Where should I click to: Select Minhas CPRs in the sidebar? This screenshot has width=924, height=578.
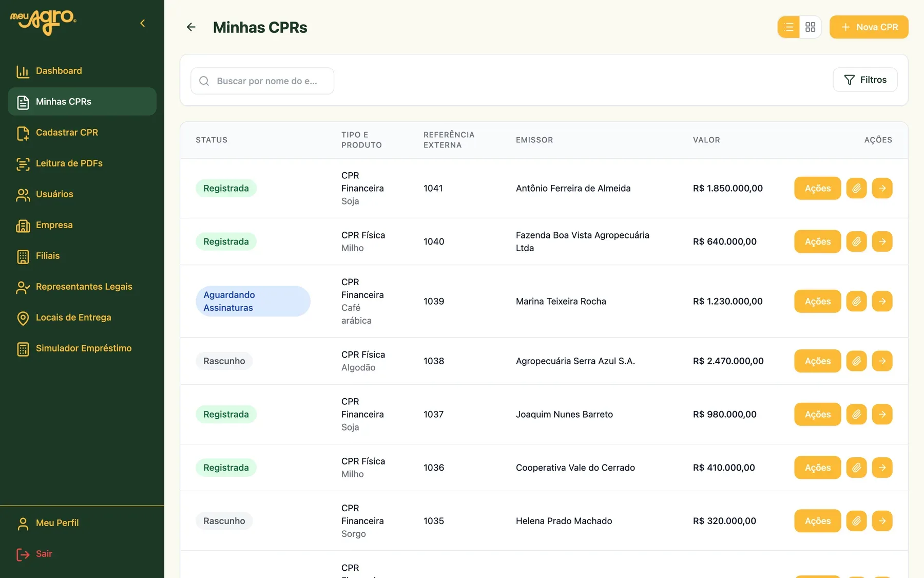point(82,102)
